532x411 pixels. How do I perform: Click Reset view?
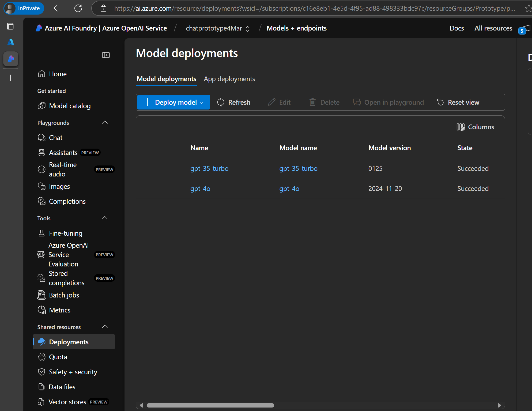458,102
